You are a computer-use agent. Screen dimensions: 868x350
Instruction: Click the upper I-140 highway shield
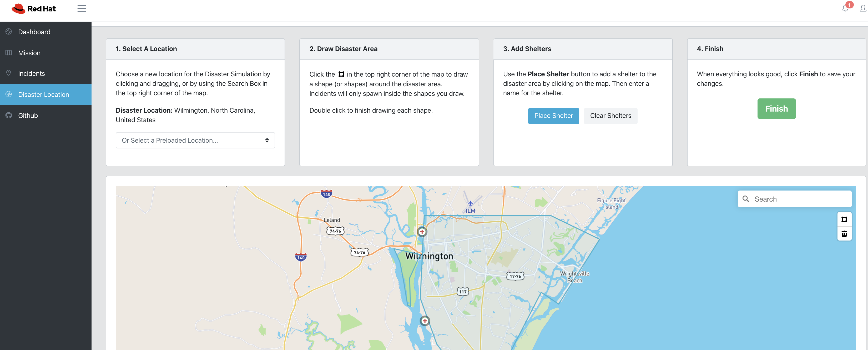[326, 194]
